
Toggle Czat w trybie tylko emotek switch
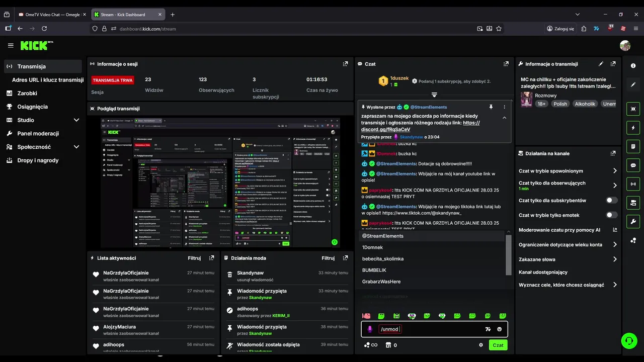pos(612,215)
